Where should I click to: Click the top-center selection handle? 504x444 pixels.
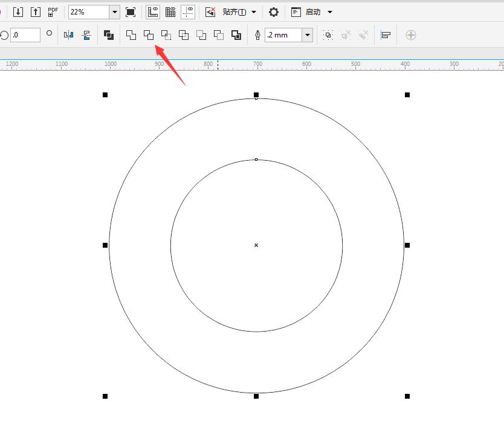click(256, 95)
